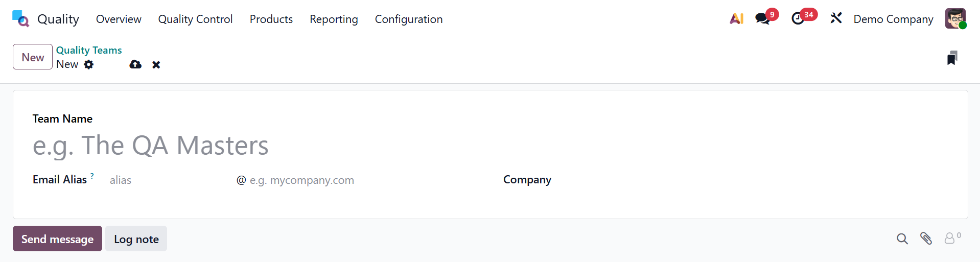980x262 pixels.
Task: Show followers with the person icon
Action: click(950, 239)
